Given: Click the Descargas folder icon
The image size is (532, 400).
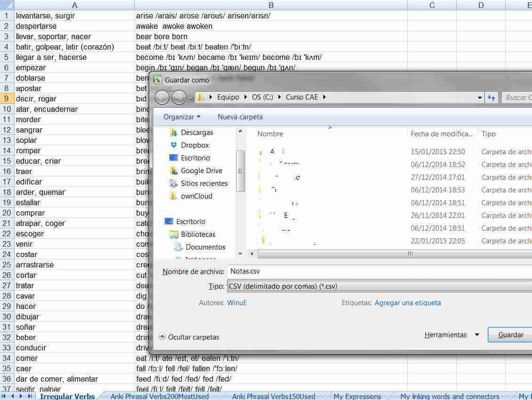Looking at the screenshot, I should click(174, 133).
